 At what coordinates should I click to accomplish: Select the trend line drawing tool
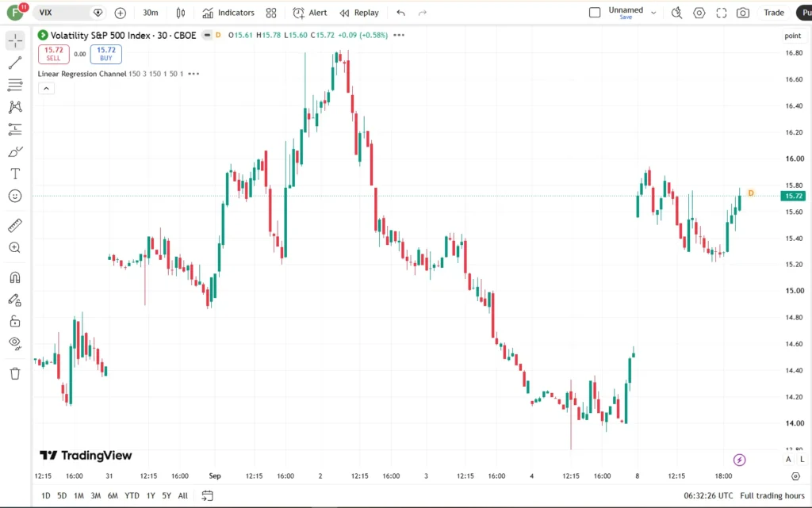15,63
